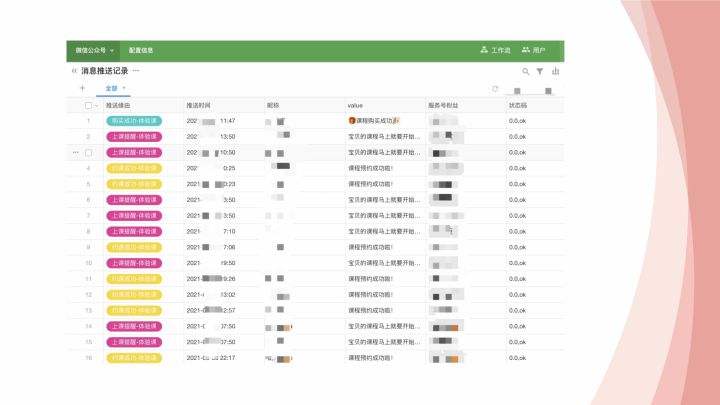Click the 状态码 column header
The height and width of the screenshot is (405, 720).
pos(517,105)
